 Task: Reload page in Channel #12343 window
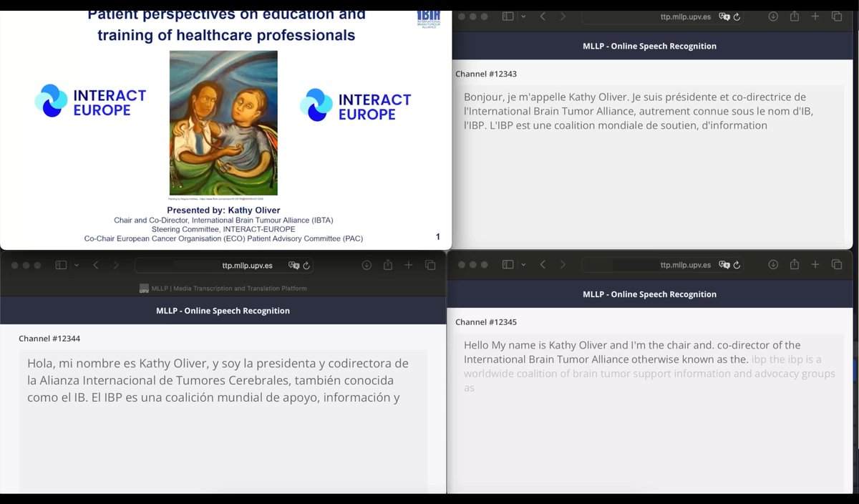(x=737, y=16)
